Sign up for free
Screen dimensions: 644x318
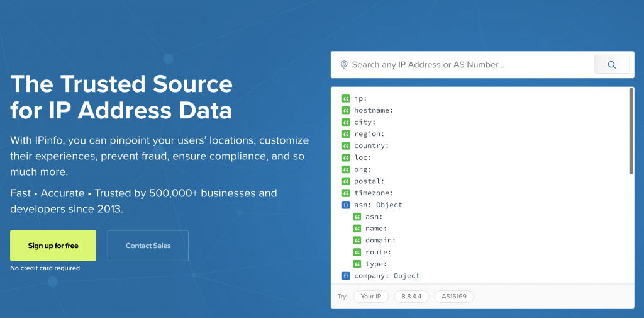53,246
